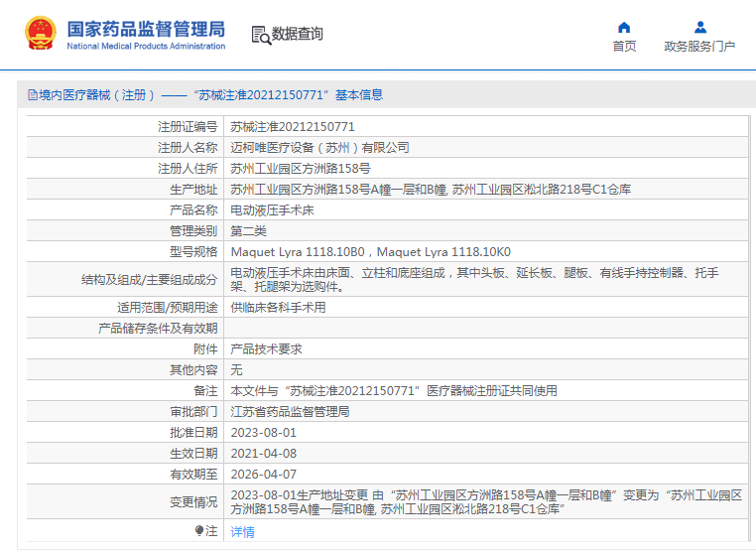Open government service portal person icon
756x553 pixels.
tap(700, 27)
